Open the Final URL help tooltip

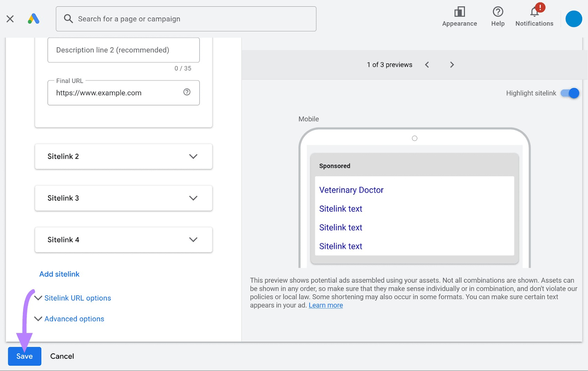(x=187, y=92)
